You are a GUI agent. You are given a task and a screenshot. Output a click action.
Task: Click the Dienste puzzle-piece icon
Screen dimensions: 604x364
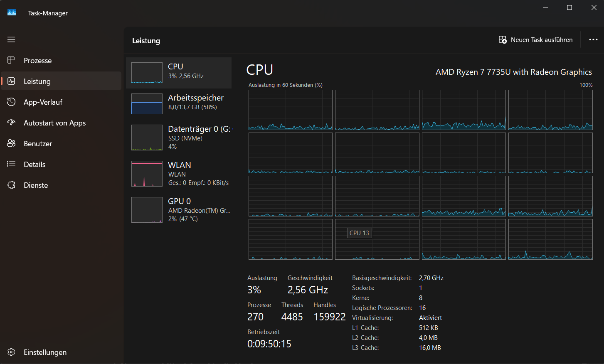coord(11,185)
